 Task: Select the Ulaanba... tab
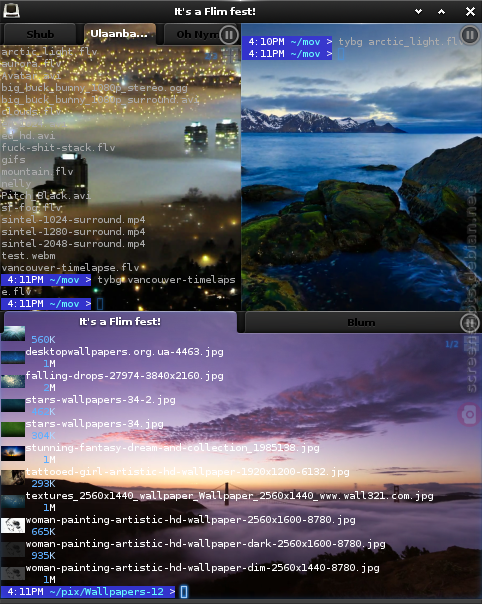pos(119,34)
